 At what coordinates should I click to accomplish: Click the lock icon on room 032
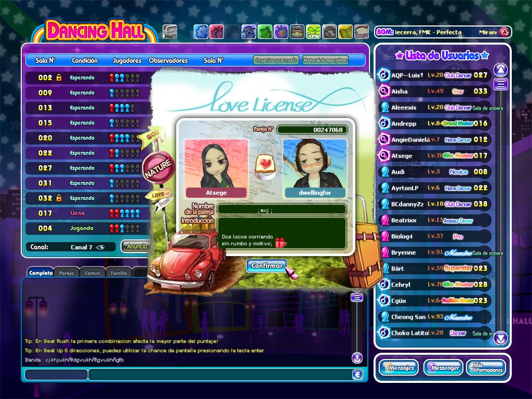click(x=59, y=198)
